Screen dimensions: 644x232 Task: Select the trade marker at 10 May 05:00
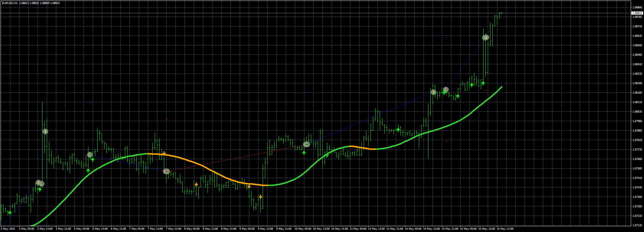coord(306,144)
